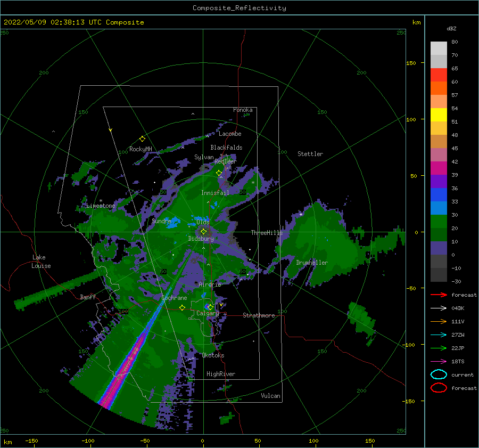479x448 pixels.
Task: Click the HighRiver city label
Action: coord(221,374)
